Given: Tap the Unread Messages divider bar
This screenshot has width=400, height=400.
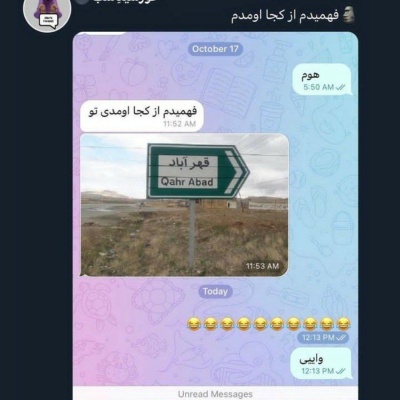Looking at the screenshot, I should click(x=215, y=394).
